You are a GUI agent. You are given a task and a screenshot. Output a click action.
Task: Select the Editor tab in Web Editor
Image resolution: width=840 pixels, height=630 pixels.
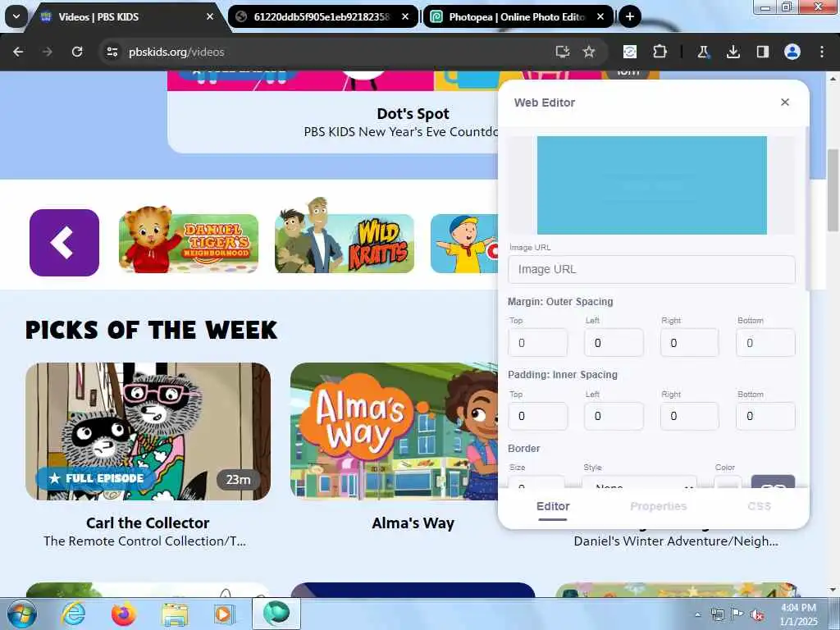(553, 506)
